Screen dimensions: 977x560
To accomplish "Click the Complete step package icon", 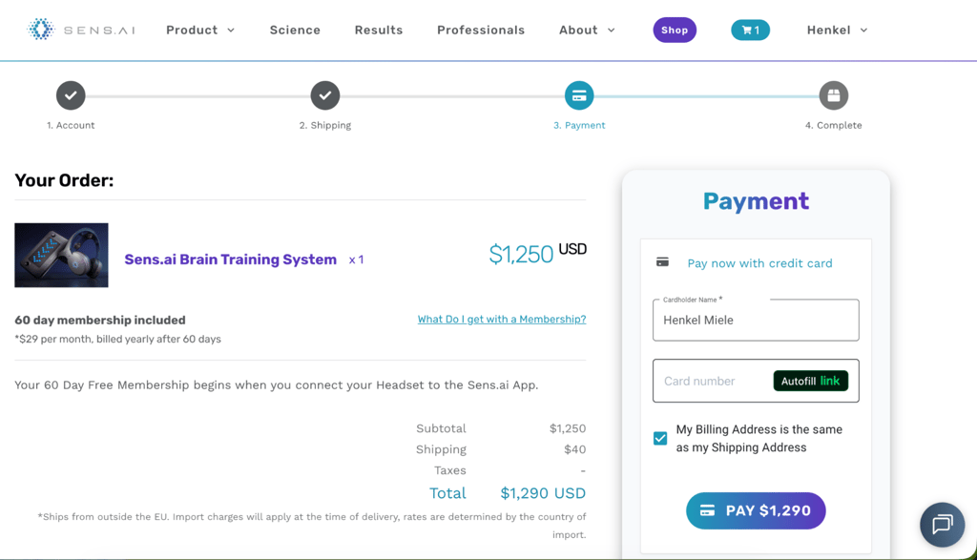I will [x=834, y=95].
